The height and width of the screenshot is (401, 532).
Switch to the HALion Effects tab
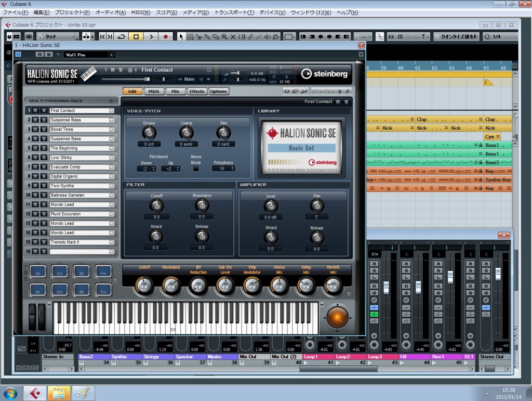click(x=197, y=92)
